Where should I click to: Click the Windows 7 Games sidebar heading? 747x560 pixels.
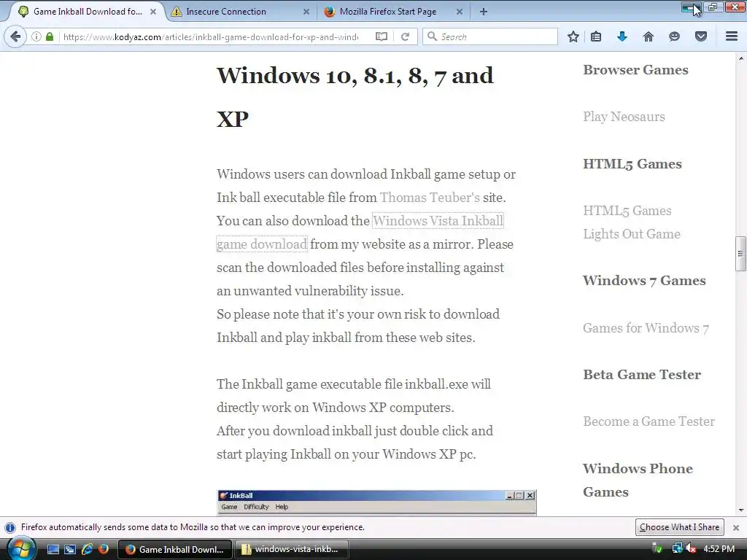tap(644, 281)
